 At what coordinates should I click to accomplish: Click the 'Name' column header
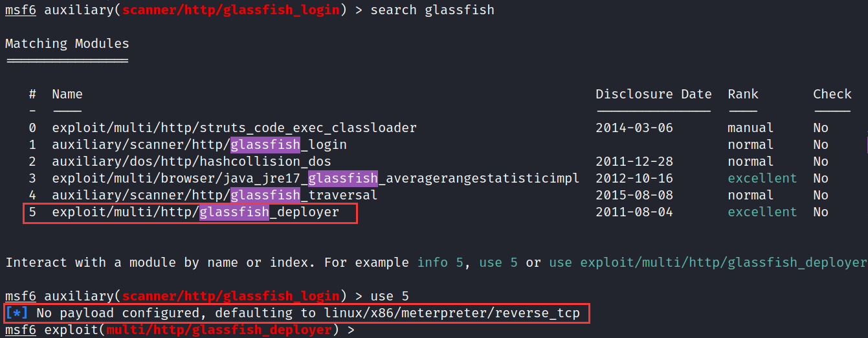[67, 95]
